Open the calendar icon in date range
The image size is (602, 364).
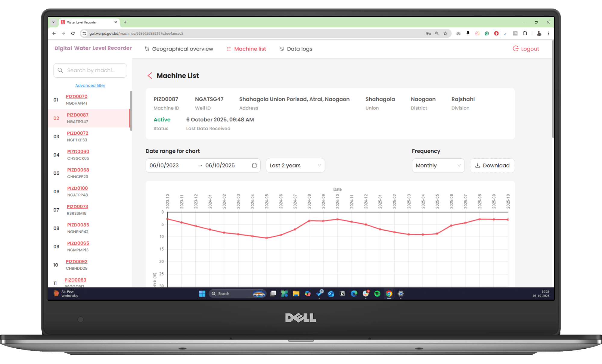[254, 165]
